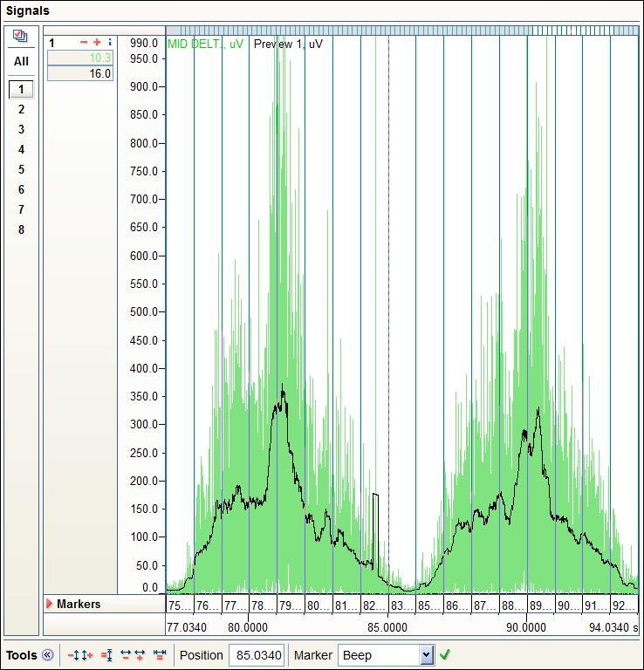Open signal 1 info icon
644x670 pixels.
point(110,42)
